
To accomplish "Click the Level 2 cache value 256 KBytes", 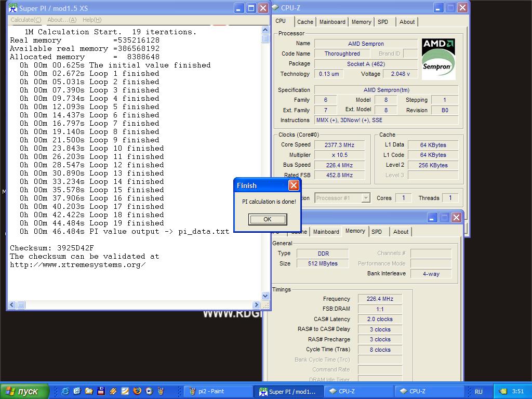I will pyautogui.click(x=433, y=165).
